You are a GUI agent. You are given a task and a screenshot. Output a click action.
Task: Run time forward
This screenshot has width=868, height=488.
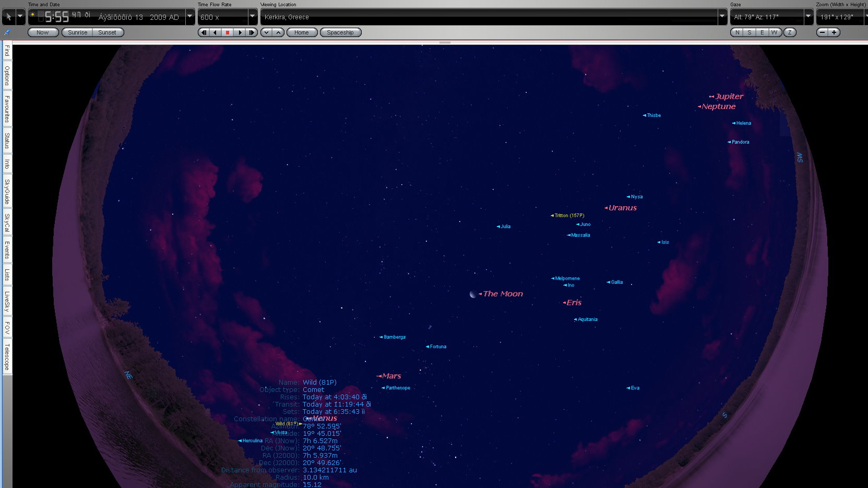point(240,32)
